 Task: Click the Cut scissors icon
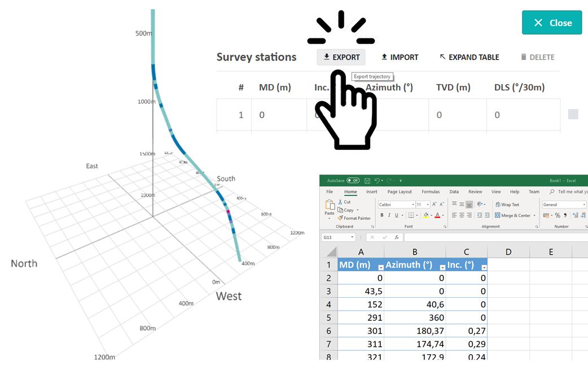[341, 201]
